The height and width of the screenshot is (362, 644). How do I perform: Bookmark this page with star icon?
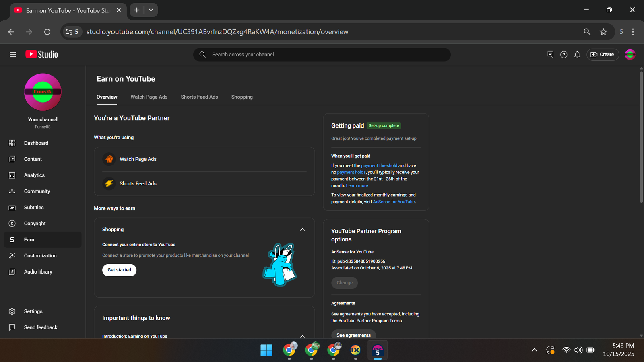[x=603, y=32]
